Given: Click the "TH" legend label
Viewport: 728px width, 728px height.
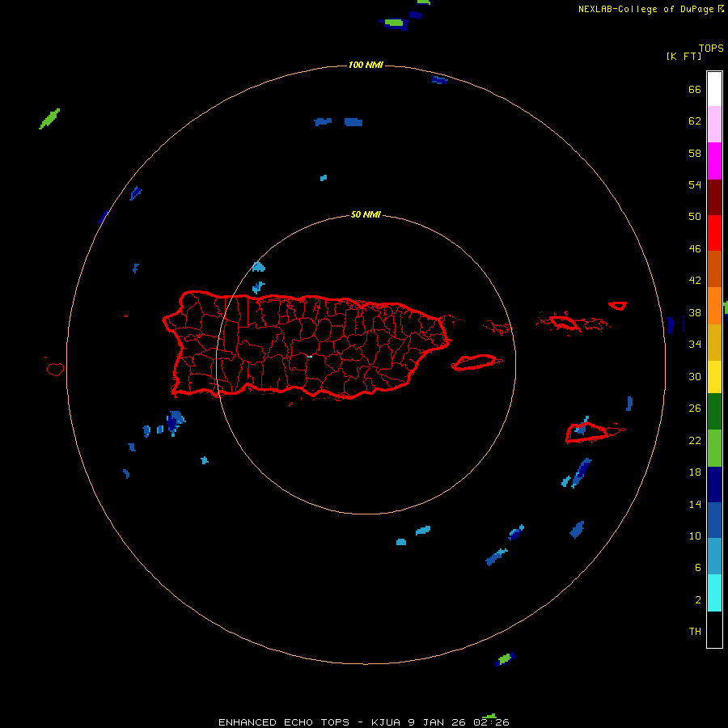Looking at the screenshot, I should point(695,632).
